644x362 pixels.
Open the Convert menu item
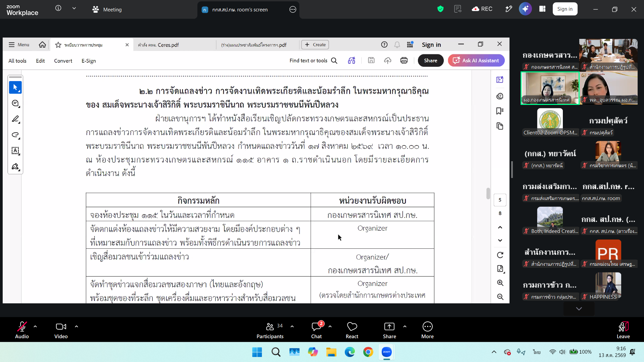click(x=63, y=61)
